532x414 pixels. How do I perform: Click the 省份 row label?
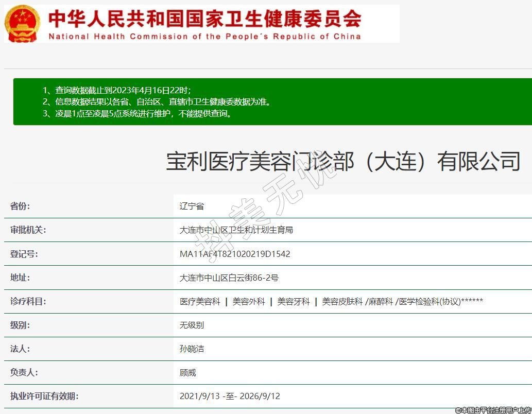20,206
